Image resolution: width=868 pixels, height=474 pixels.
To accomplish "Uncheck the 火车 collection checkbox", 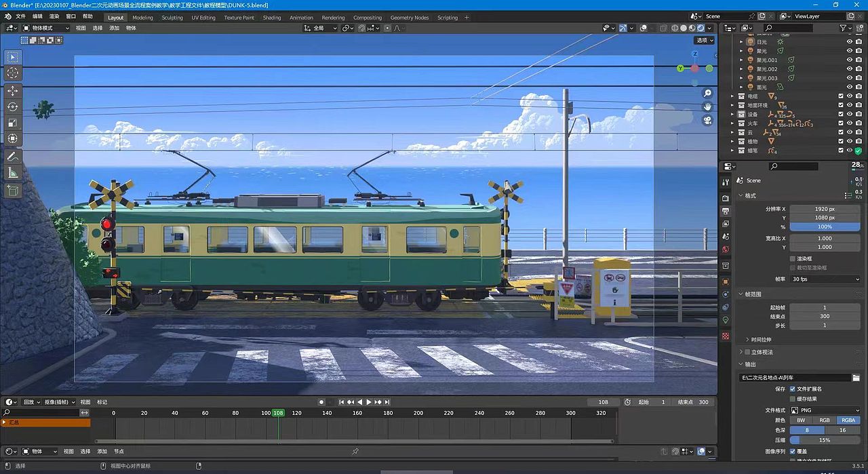I will pos(841,123).
